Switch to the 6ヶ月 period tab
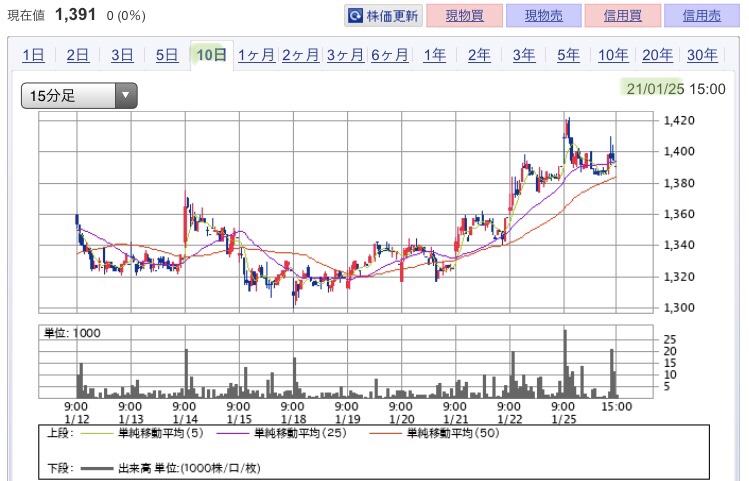 390,55
